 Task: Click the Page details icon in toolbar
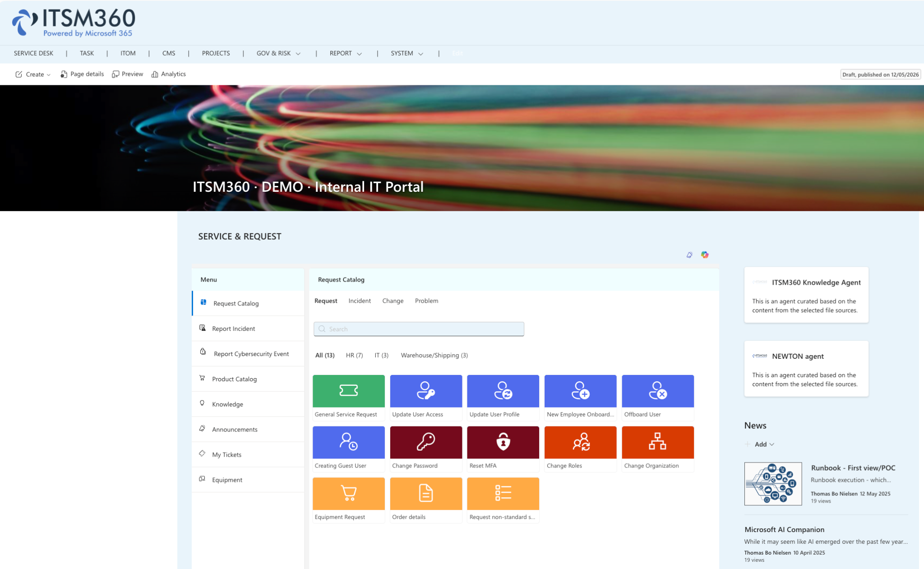pos(64,74)
